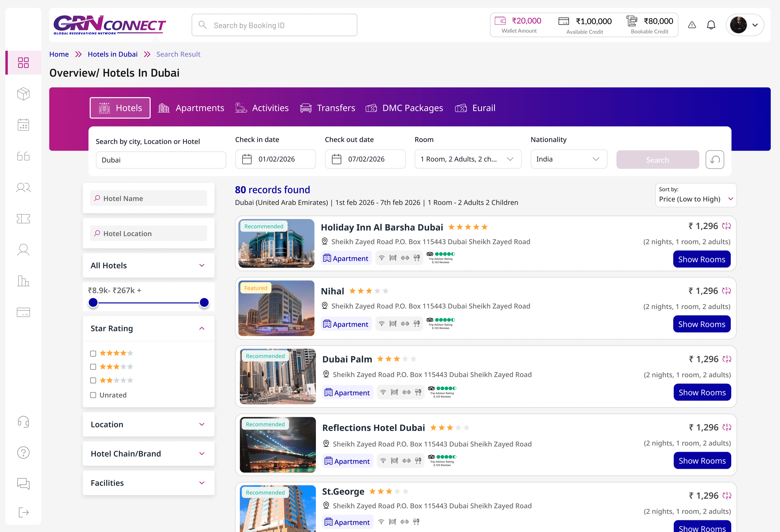Enable the Unrated hotels checkbox

coord(93,395)
